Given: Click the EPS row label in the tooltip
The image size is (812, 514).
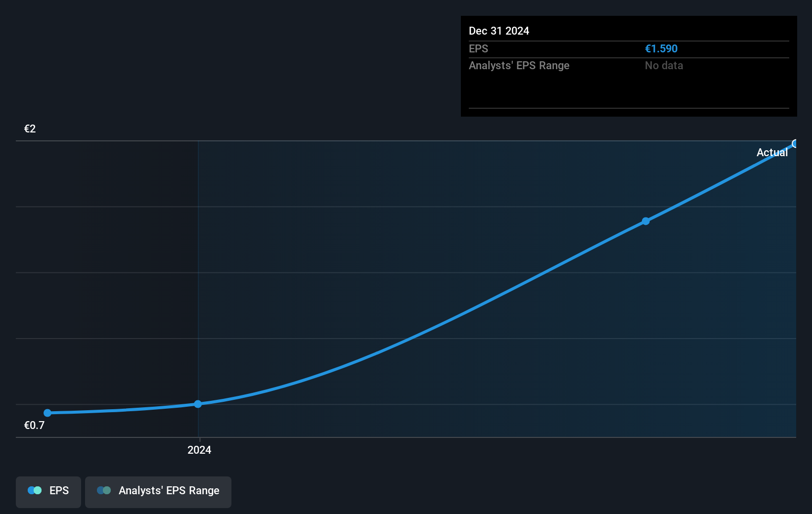Looking at the screenshot, I should coord(478,49).
